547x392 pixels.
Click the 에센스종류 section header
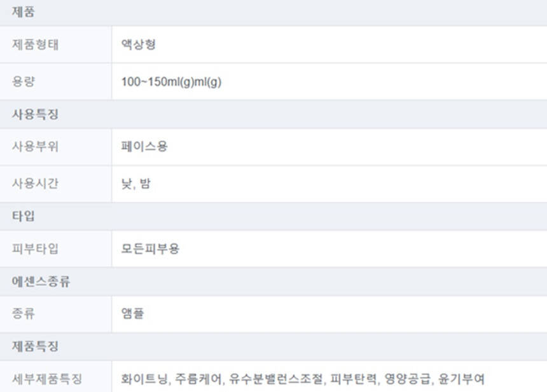pos(41,281)
